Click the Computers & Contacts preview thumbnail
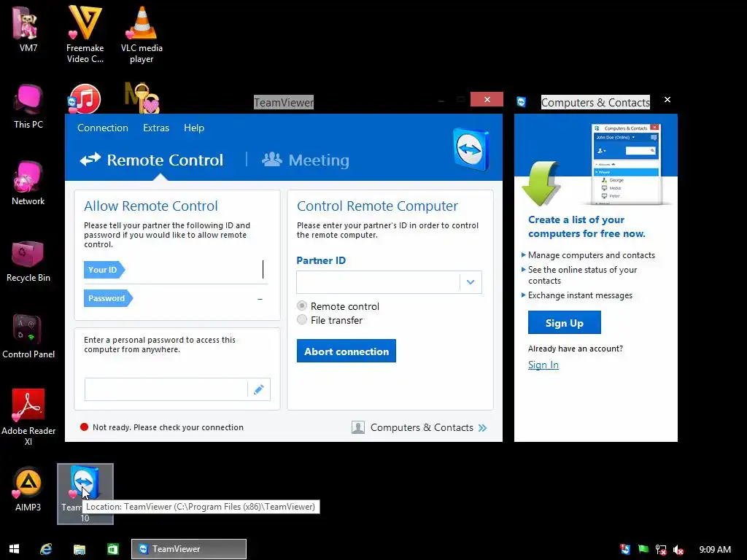The width and height of the screenshot is (747, 560). click(x=625, y=164)
